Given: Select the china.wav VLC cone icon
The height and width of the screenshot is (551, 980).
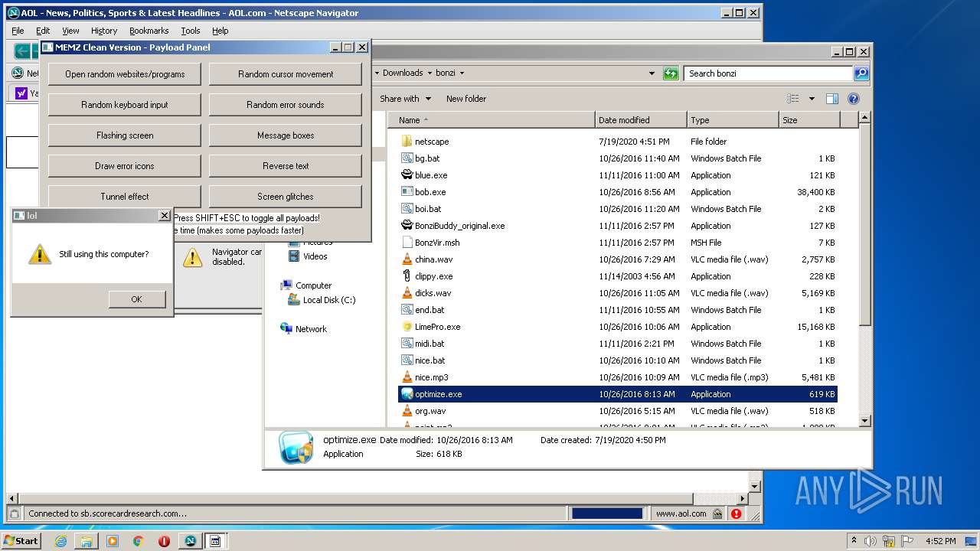Looking at the screenshot, I should (407, 259).
